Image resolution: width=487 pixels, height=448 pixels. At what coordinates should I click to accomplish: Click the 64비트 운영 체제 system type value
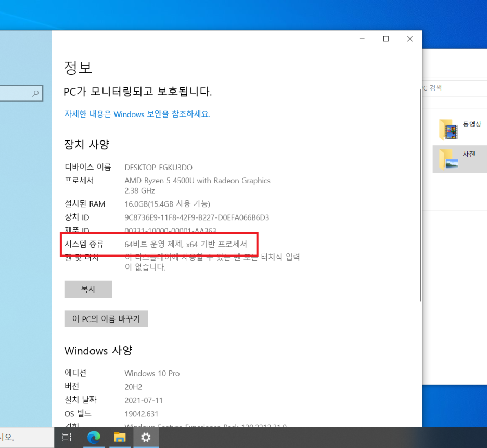[186, 244]
